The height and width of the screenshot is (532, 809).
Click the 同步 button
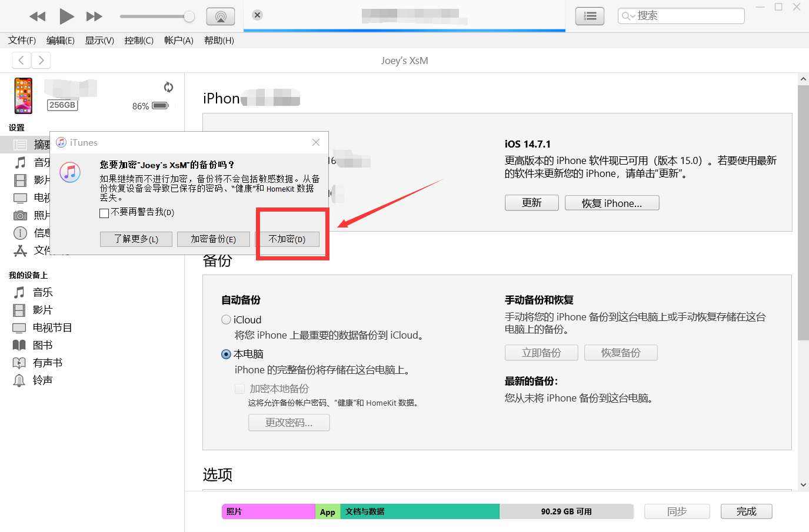(677, 511)
